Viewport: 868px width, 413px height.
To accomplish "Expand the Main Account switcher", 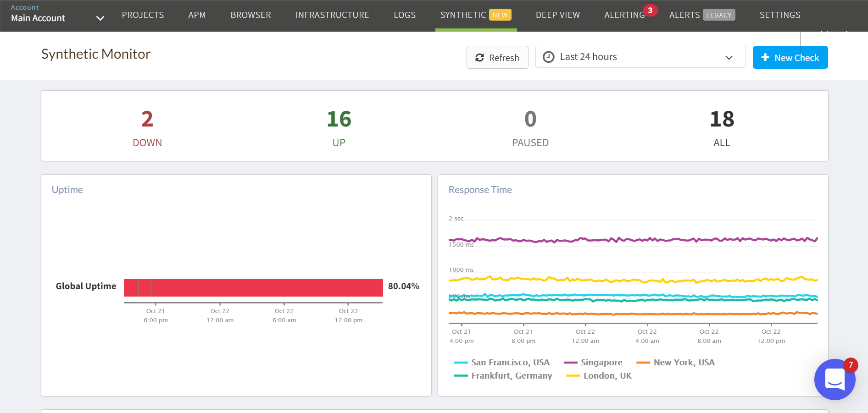I will coord(100,19).
